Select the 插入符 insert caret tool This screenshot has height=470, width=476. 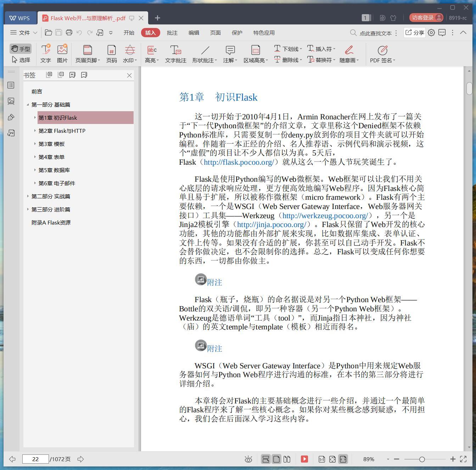point(321,49)
